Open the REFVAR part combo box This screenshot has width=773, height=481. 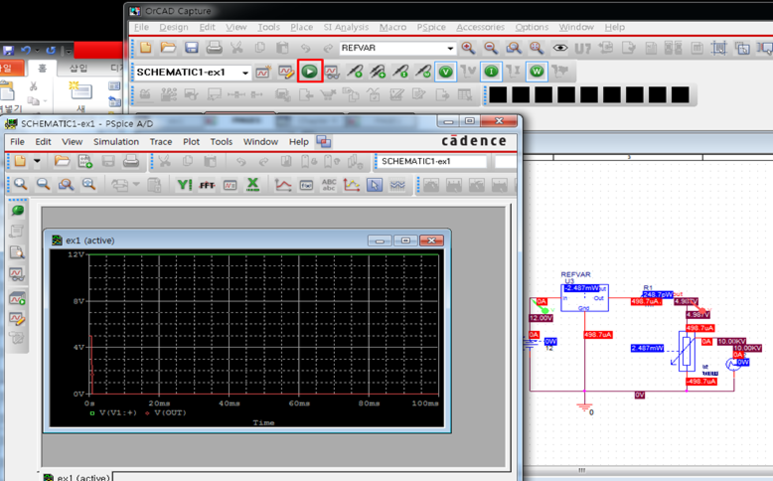(x=397, y=48)
